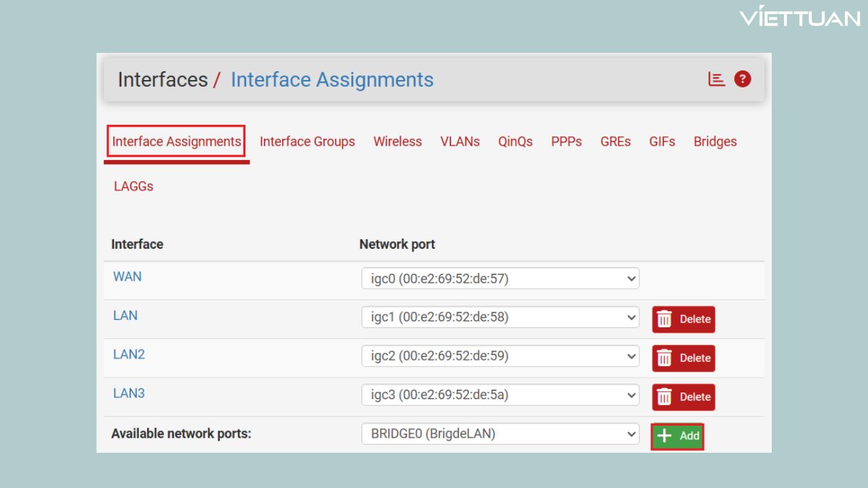Screen dimensions: 868x488
Task: Click the trash icon on LAN's Delete button
Action: coord(664,319)
